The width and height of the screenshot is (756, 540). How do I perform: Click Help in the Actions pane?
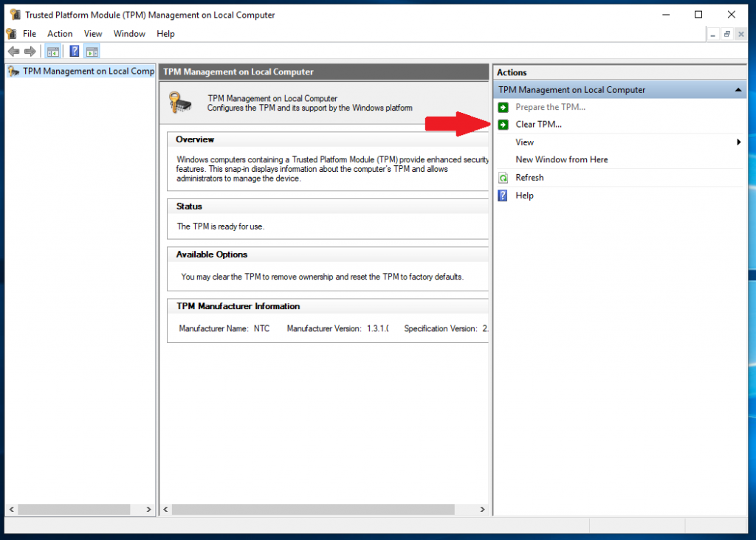[x=525, y=195]
